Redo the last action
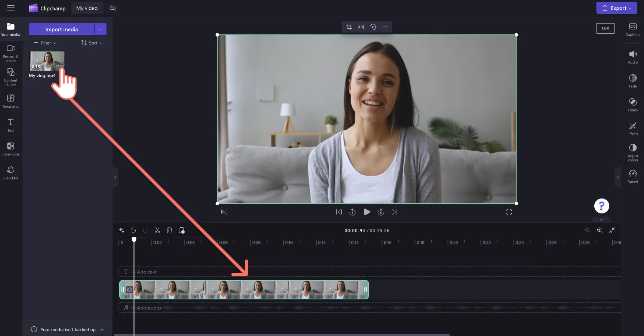Viewport: 644px width, 336px height. [145, 230]
